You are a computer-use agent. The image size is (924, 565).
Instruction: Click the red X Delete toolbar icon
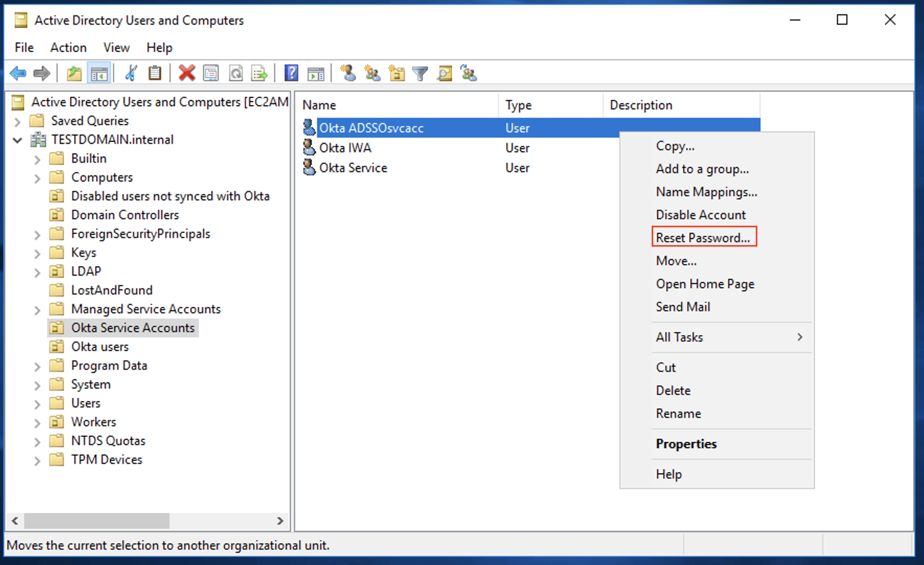tap(187, 73)
